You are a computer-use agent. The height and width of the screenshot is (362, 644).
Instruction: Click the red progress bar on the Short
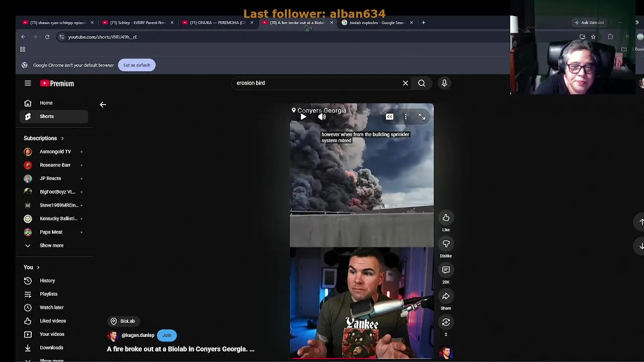click(361, 358)
